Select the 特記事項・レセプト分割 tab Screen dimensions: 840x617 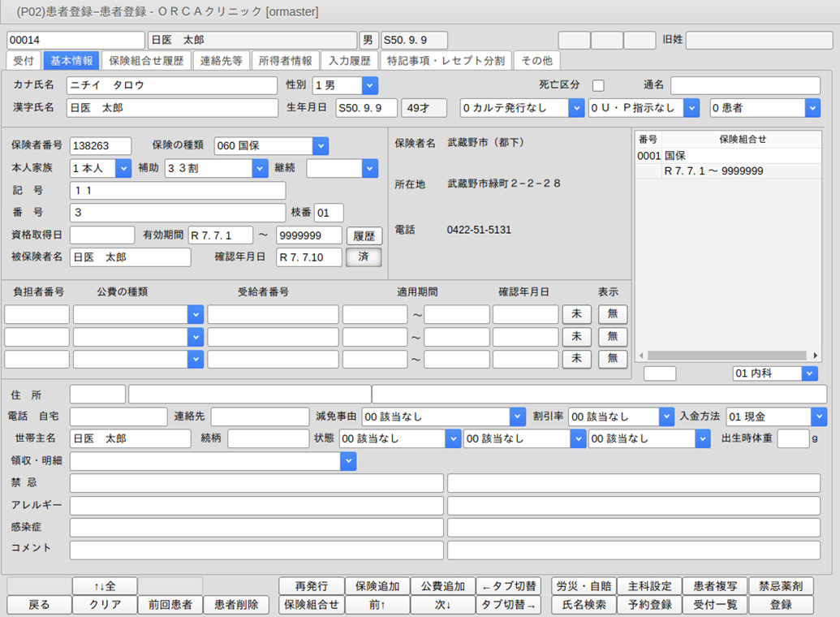(x=446, y=60)
